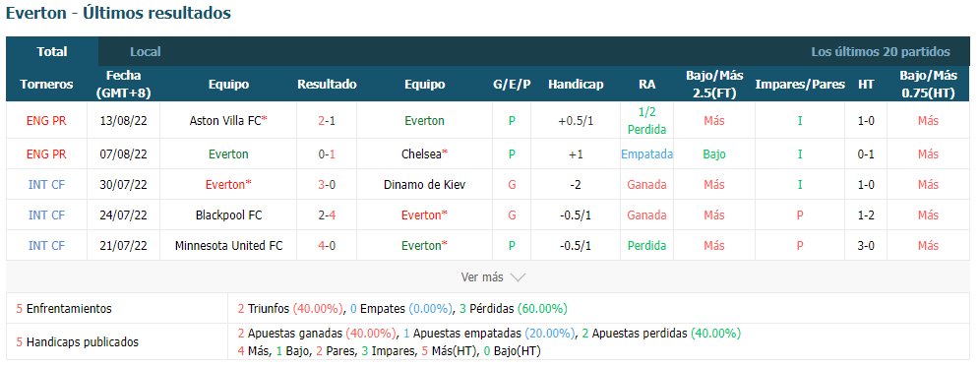Click the Impares/Pares column header
980x367 pixels.
[800, 85]
